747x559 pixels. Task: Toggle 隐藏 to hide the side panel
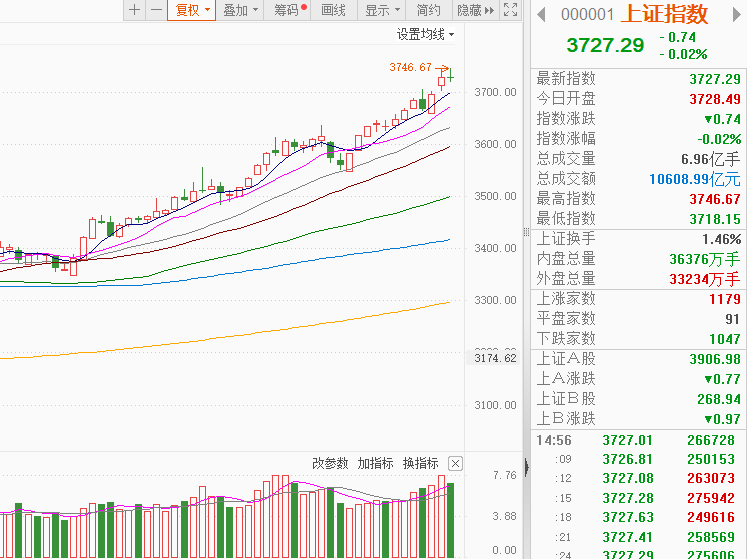(x=474, y=10)
